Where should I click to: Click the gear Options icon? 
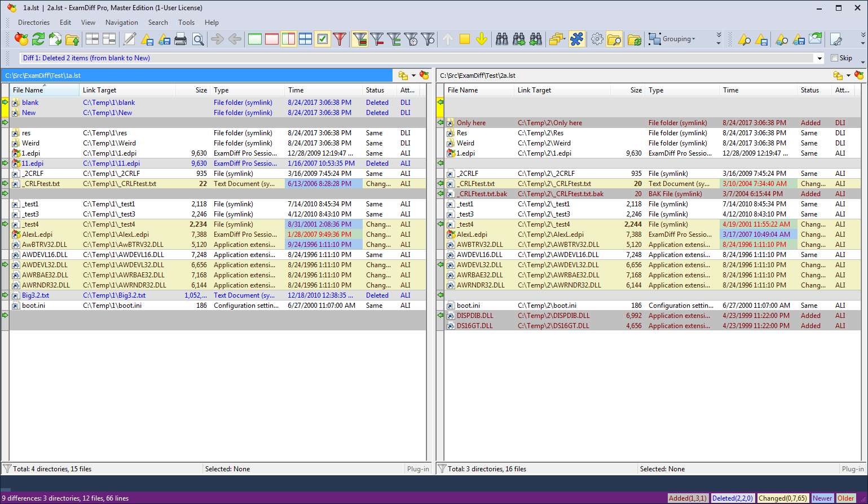point(597,39)
